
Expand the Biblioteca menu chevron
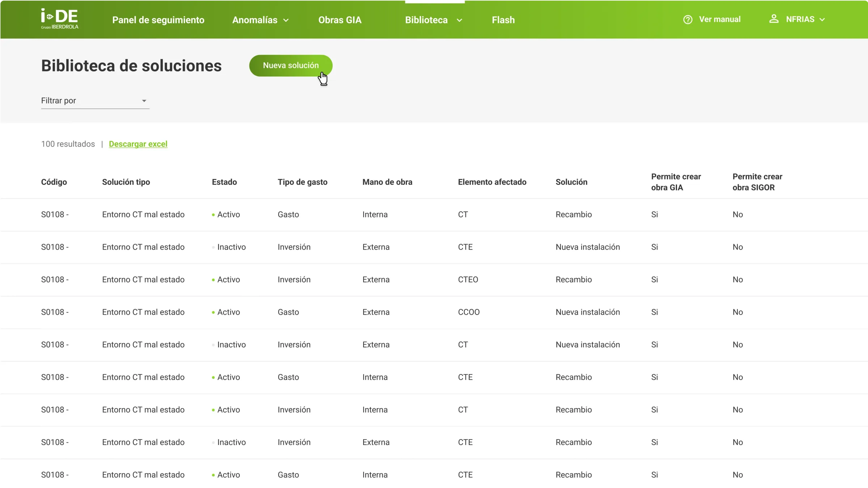459,20
